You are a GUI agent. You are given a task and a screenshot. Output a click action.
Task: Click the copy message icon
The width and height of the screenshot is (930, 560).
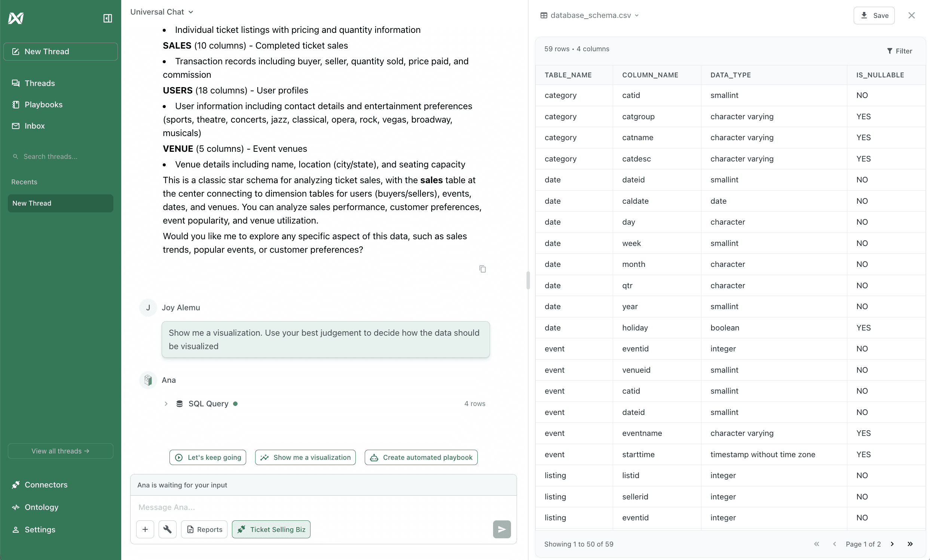pyautogui.click(x=482, y=269)
